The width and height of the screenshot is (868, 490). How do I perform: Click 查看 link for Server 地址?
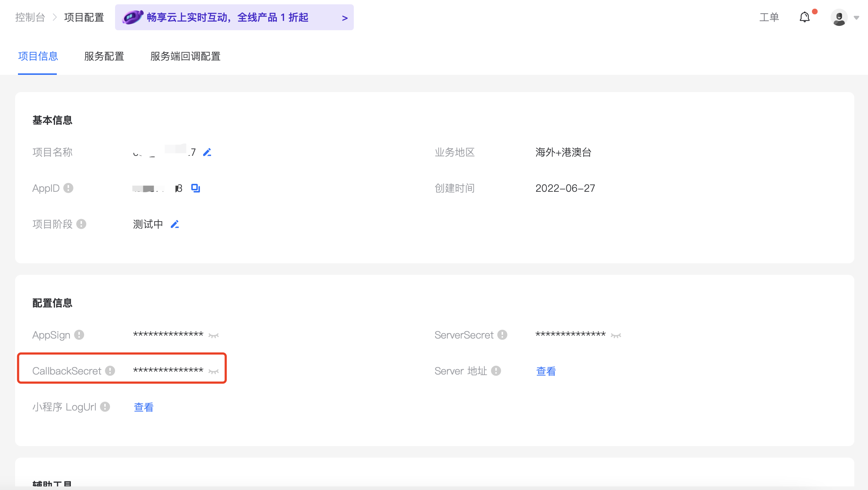546,371
